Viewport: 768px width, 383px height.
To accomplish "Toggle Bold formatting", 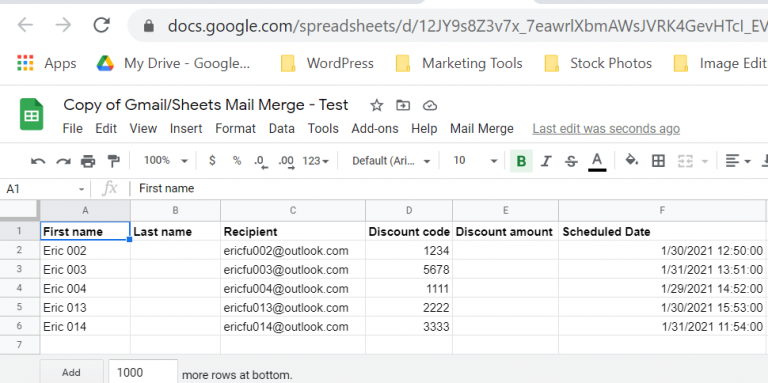I will click(521, 161).
